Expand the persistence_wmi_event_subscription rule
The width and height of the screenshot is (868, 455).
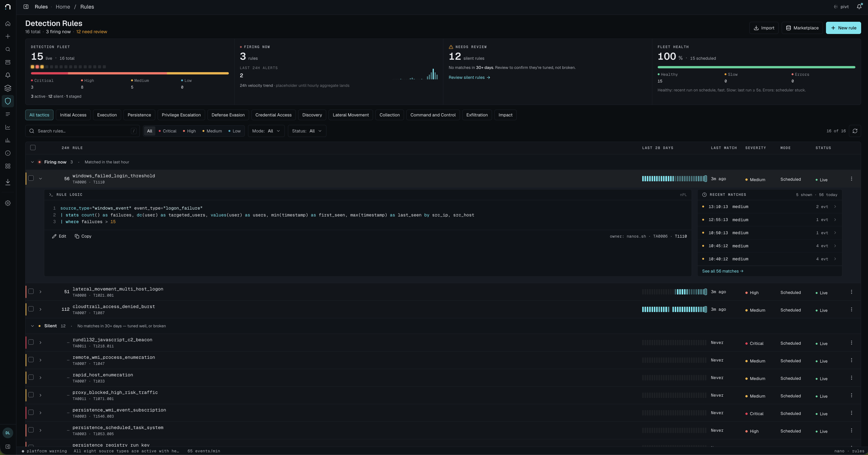coord(40,413)
